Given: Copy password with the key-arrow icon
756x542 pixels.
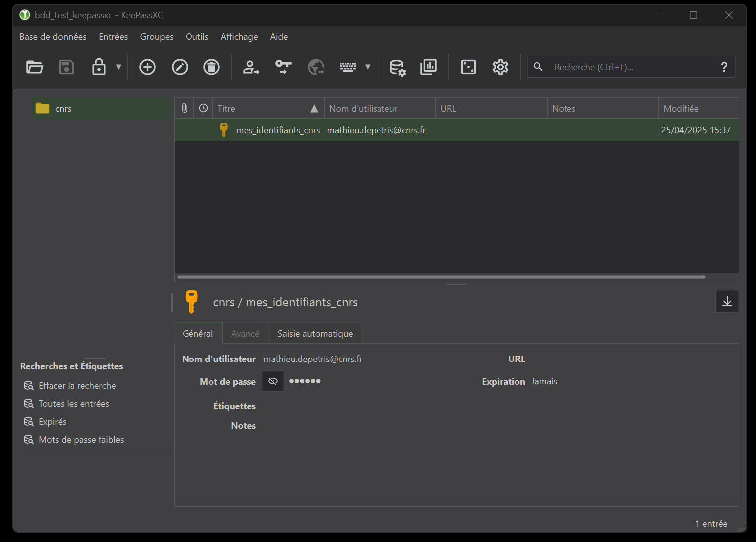Looking at the screenshot, I should [x=283, y=67].
